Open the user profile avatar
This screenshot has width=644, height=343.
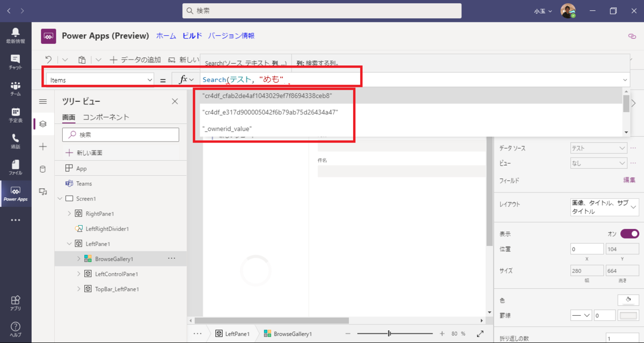coord(568,11)
